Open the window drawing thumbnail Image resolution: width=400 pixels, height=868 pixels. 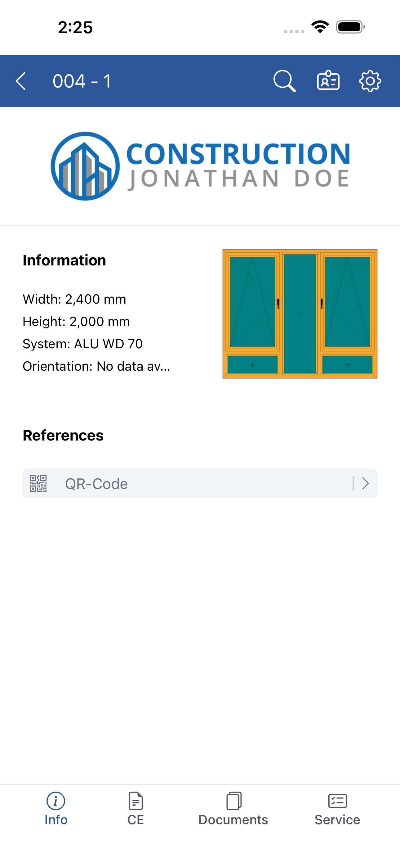(x=300, y=314)
